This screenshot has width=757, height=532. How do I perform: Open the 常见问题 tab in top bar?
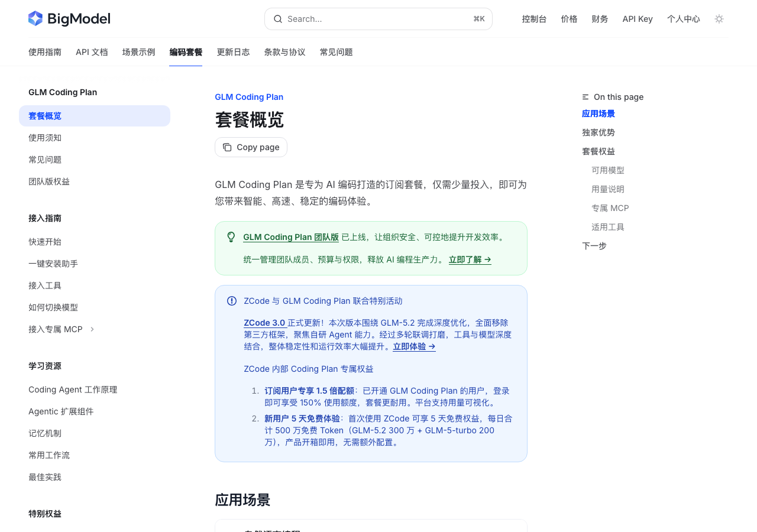click(x=337, y=52)
